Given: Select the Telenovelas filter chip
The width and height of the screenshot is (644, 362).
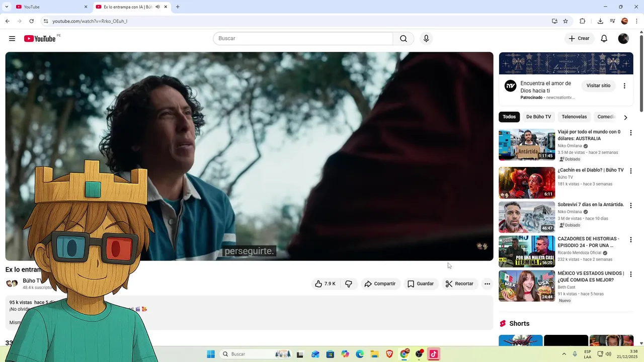Looking at the screenshot, I should [574, 117].
